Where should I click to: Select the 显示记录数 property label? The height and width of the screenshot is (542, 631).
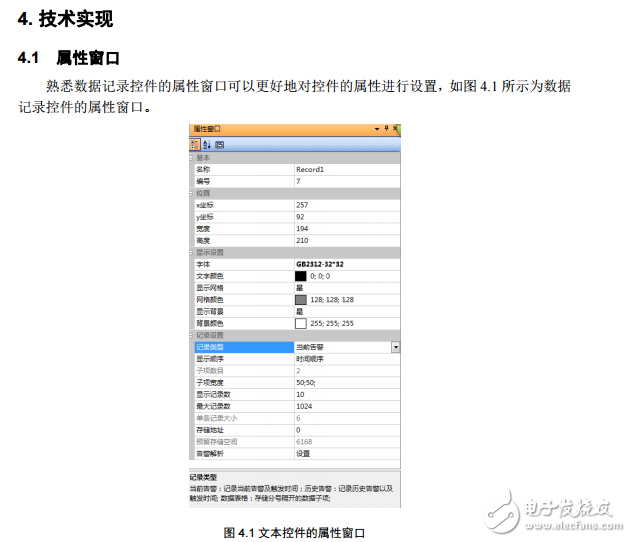(213, 394)
